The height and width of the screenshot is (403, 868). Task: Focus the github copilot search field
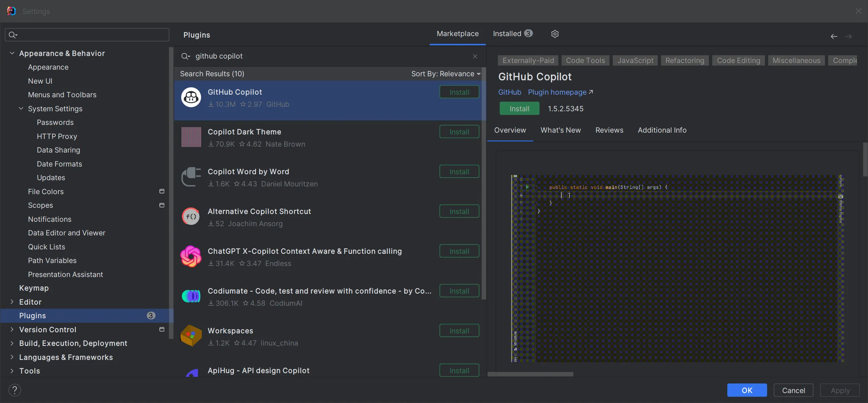click(330, 56)
